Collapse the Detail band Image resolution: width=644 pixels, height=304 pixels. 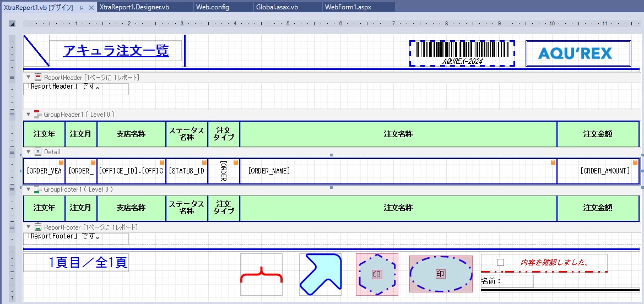tap(29, 152)
